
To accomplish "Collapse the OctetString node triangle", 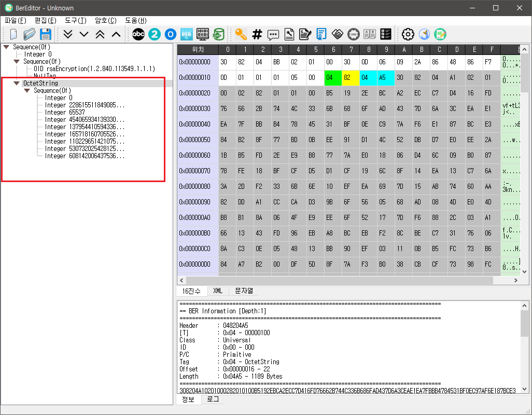I will pyautogui.click(x=16, y=83).
